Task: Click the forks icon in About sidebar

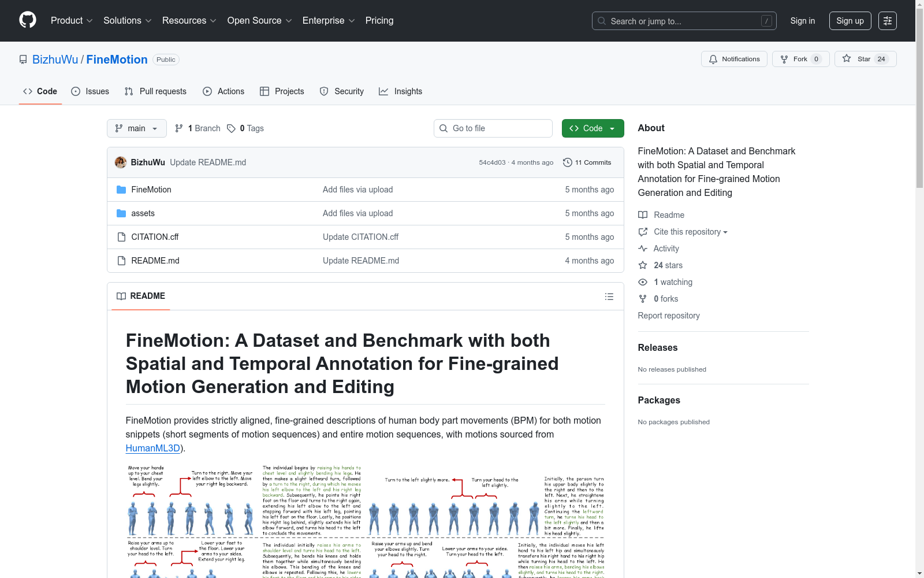Action: 643,299
